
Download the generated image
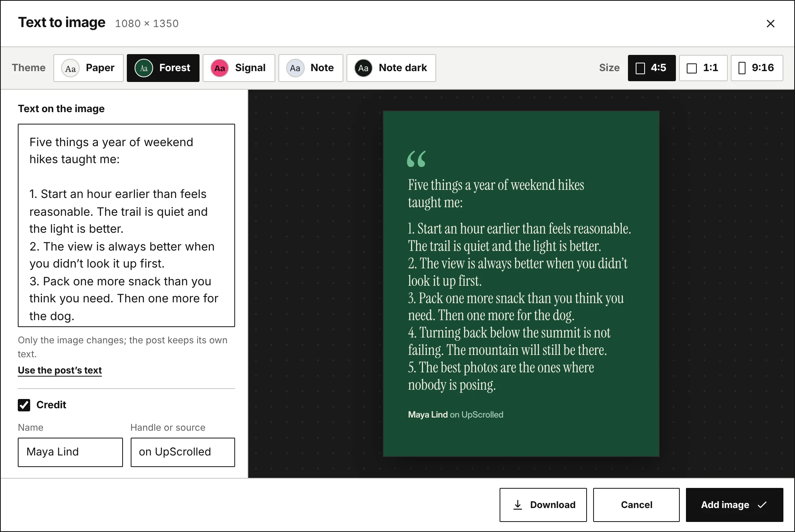pos(543,505)
